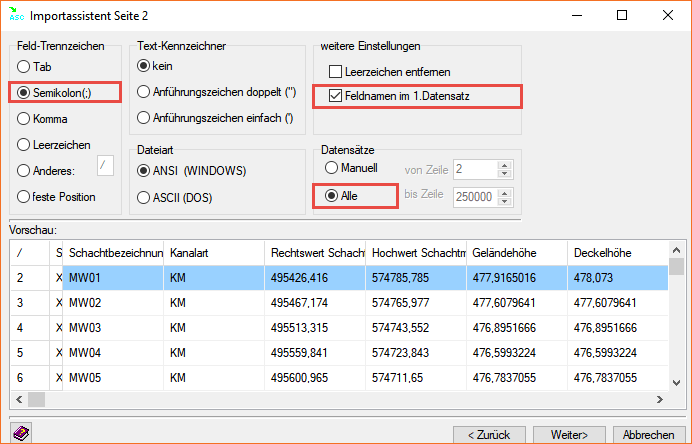692x444 pixels.
Task: Select Leerzeichen as field separator
Action: (x=24, y=145)
